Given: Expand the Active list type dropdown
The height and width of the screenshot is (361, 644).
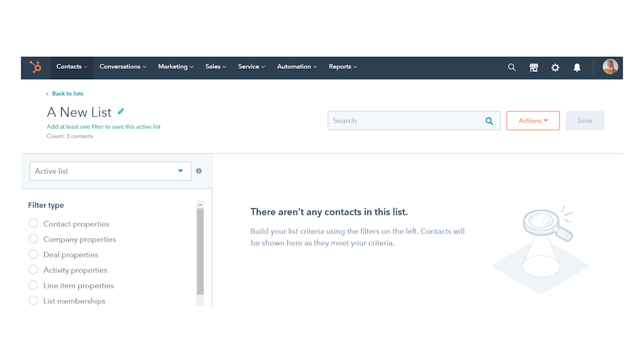Looking at the screenshot, I should point(110,171).
